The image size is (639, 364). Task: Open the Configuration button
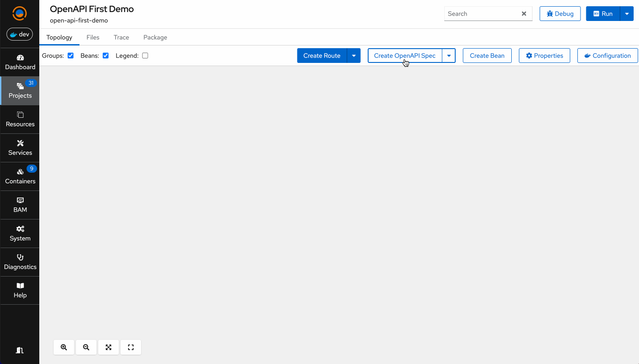pyautogui.click(x=607, y=56)
